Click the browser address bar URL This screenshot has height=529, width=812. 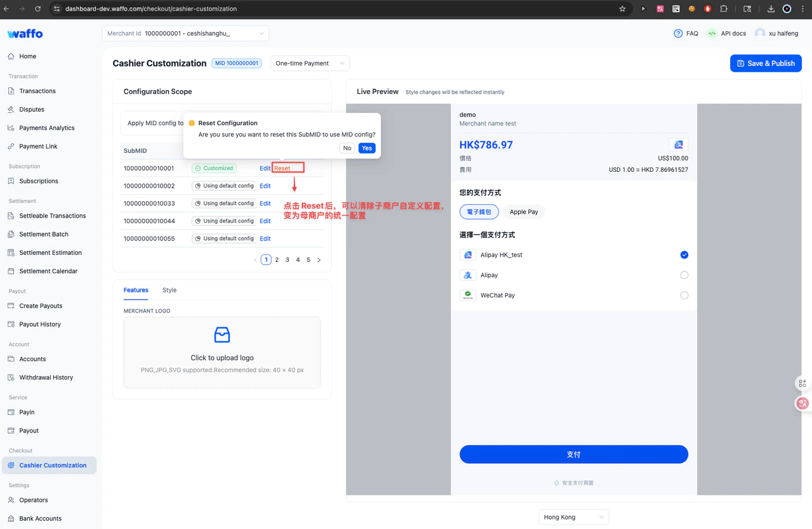click(151, 9)
